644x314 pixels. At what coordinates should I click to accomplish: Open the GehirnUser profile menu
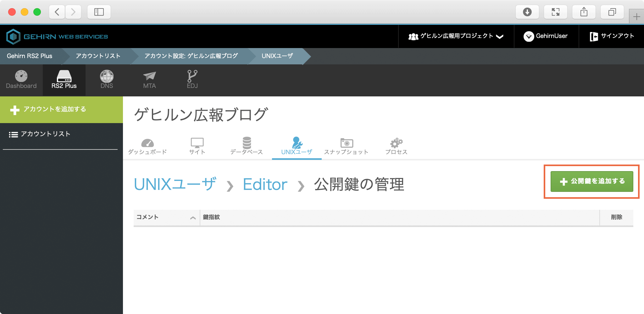[x=546, y=36]
